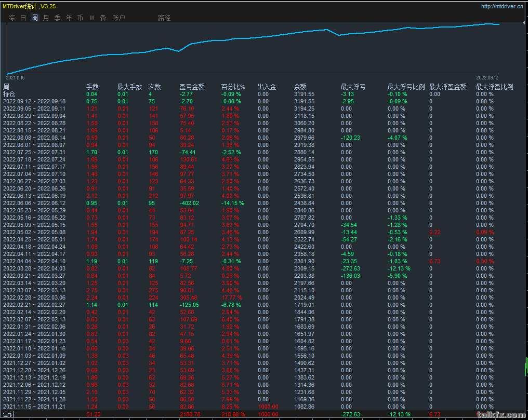Click the -120.23 max floating loss value
528x420 pixels.
(x=350, y=138)
